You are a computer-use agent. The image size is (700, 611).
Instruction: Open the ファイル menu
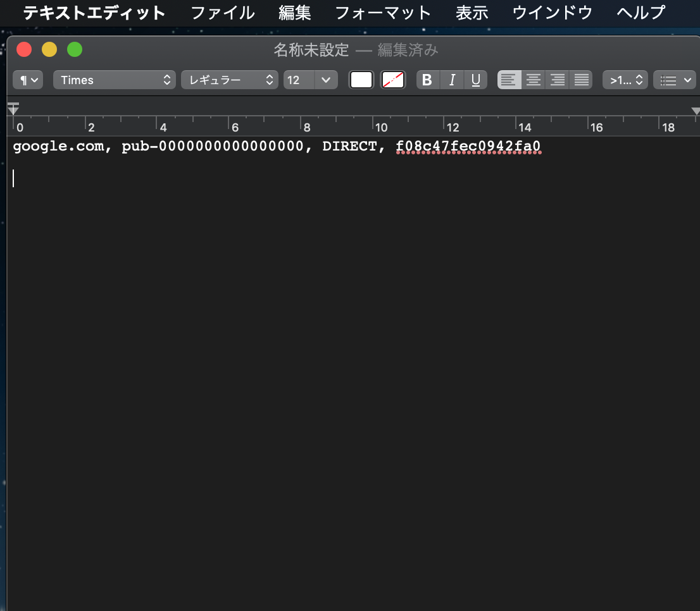223,13
